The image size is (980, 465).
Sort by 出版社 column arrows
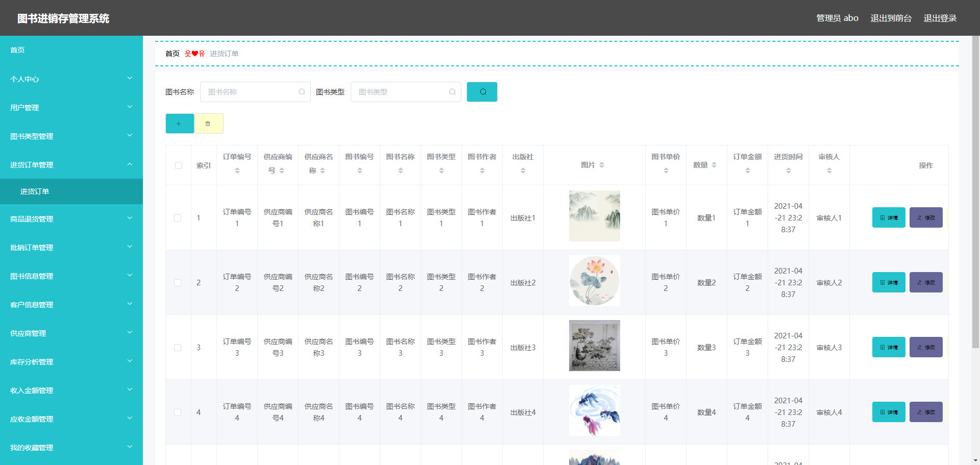[523, 170]
